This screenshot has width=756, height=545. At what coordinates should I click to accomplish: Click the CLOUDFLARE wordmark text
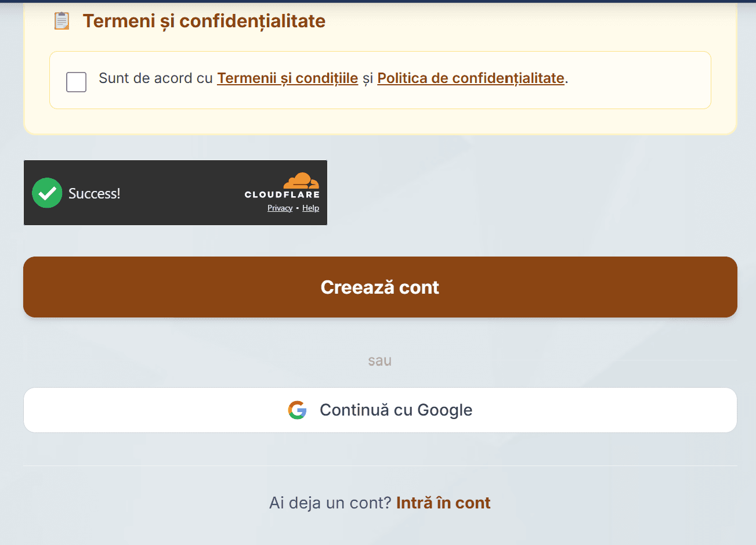click(x=282, y=194)
